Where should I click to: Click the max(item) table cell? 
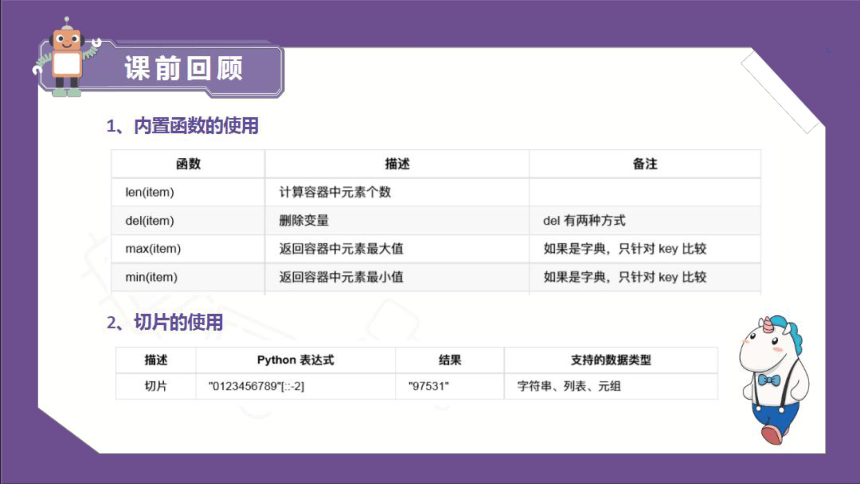(188, 249)
